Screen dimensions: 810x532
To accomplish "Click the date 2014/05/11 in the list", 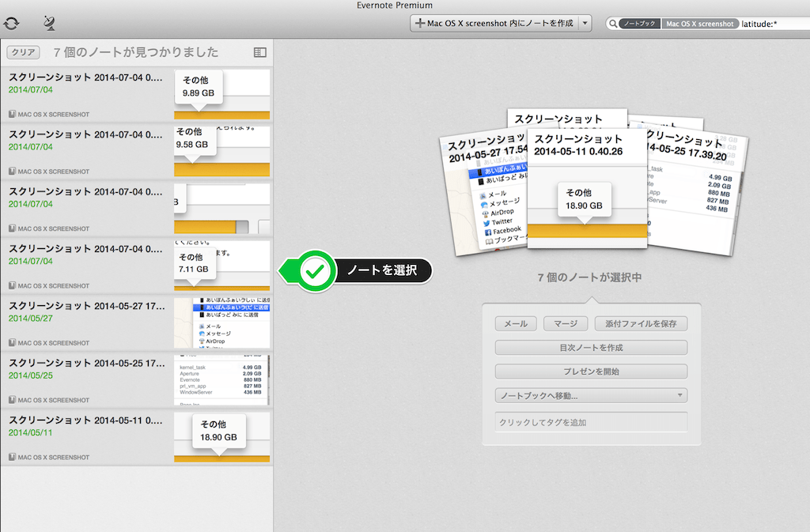I will tap(31, 433).
